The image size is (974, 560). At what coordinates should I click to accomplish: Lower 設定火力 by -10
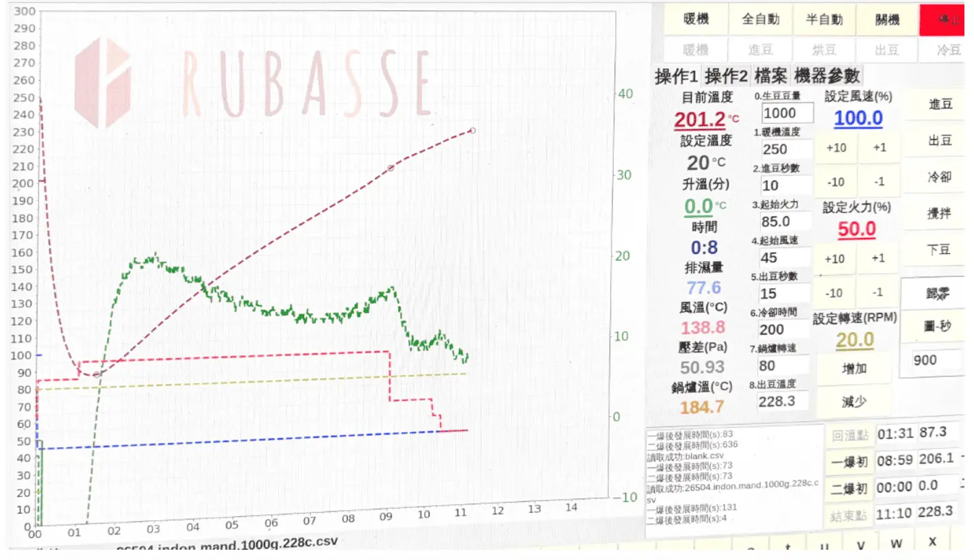tap(834, 293)
